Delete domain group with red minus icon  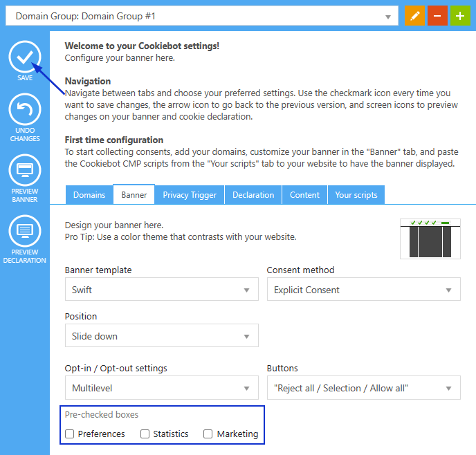pos(437,15)
